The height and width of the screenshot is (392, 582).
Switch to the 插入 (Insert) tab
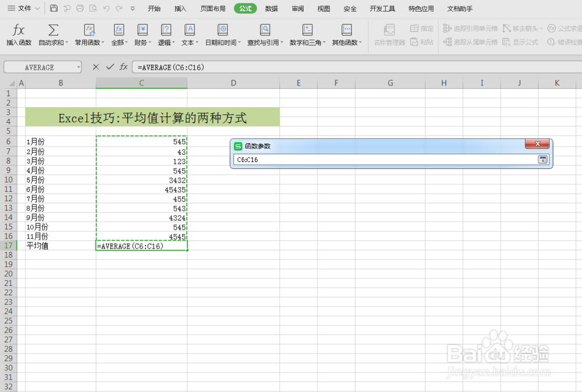[x=180, y=9]
